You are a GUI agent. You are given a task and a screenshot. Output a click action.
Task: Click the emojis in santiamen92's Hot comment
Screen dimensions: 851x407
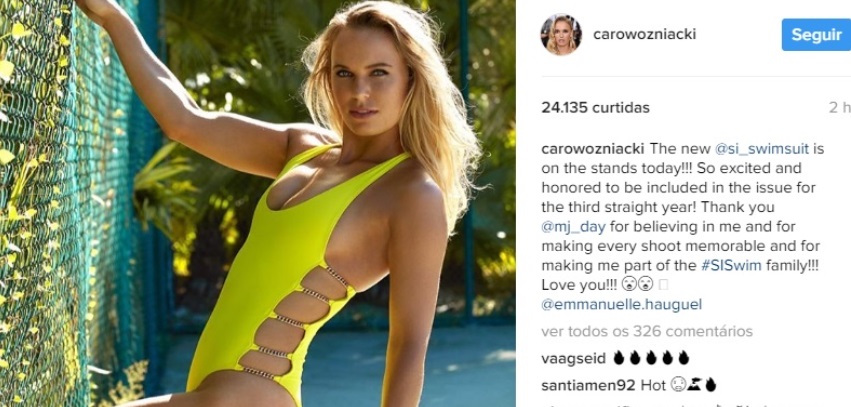(x=693, y=385)
